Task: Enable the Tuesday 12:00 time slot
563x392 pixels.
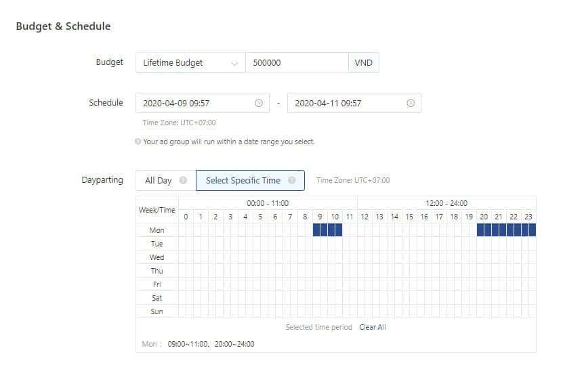Action: pyautogui.click(x=361, y=244)
